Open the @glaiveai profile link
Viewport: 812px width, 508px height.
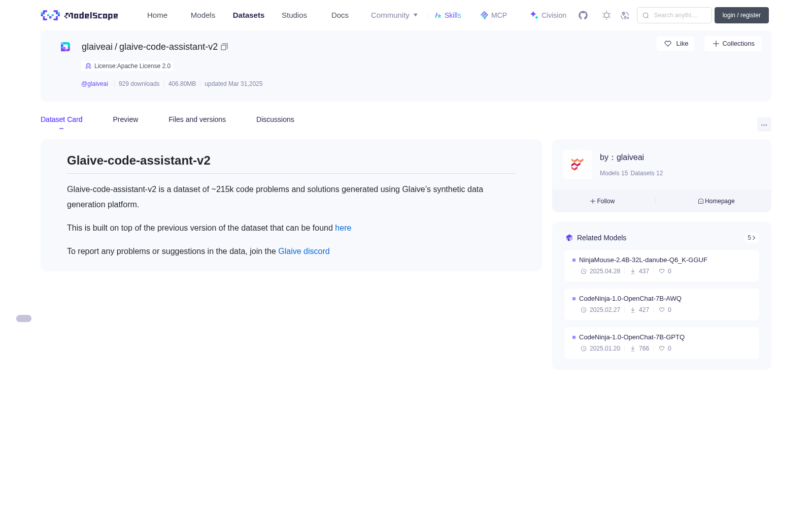pos(94,84)
